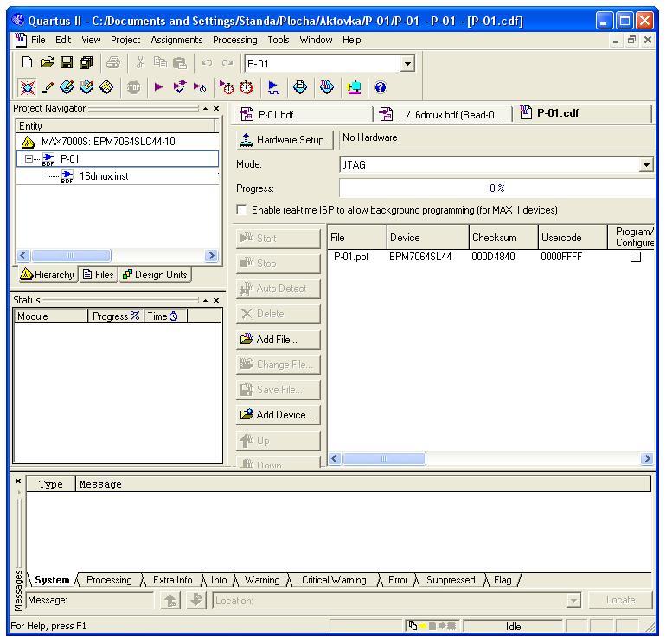Switch to the 16dmux.bdf tab
The image size is (666, 644).
[x=442, y=115]
